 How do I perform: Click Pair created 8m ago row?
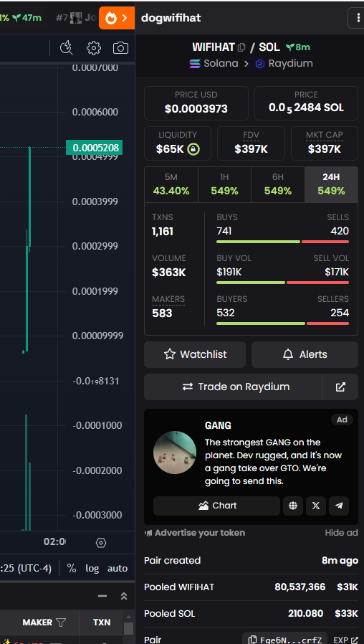pos(252,561)
